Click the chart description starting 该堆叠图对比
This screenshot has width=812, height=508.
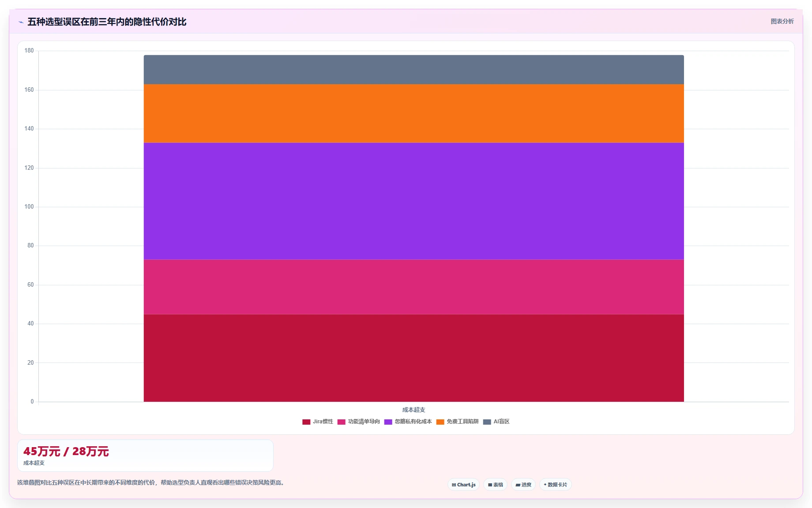point(152,482)
